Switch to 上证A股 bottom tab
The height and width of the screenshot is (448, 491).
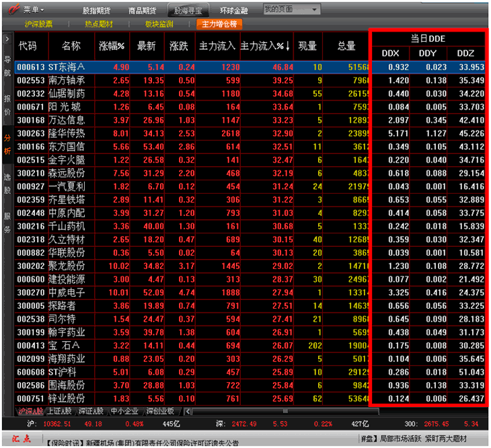59,411
